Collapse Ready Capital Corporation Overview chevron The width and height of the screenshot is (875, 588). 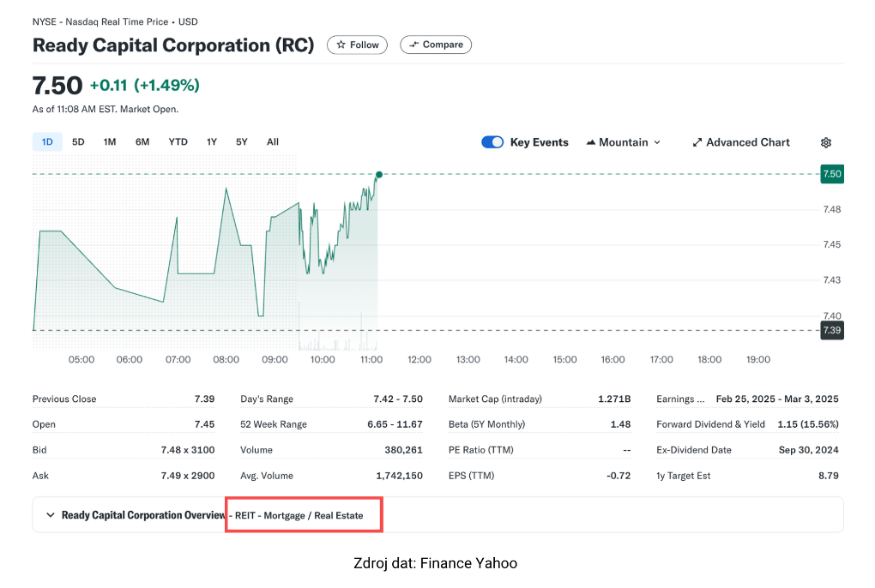[51, 515]
